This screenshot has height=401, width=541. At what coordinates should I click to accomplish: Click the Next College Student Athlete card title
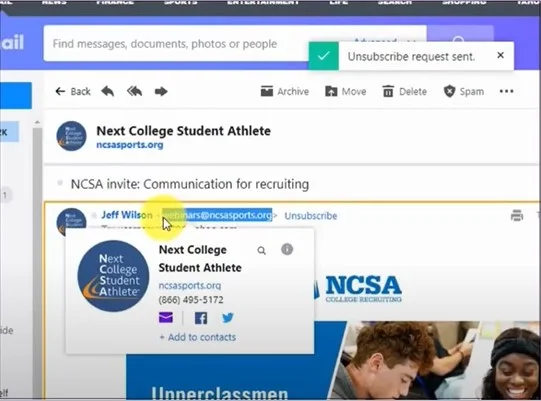pyautogui.click(x=200, y=259)
